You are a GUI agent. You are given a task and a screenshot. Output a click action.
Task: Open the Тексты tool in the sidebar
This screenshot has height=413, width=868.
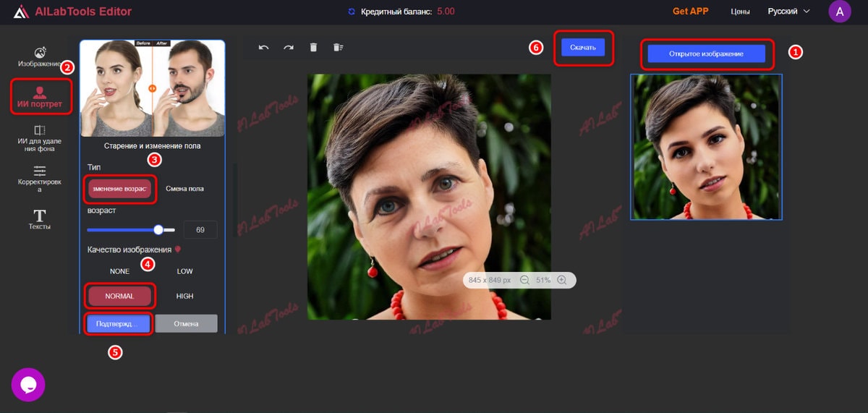pos(40,219)
